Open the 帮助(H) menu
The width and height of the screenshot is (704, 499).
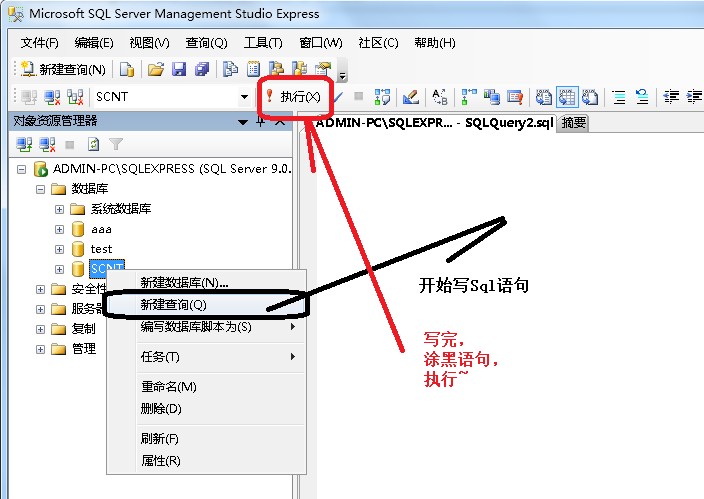[435, 43]
